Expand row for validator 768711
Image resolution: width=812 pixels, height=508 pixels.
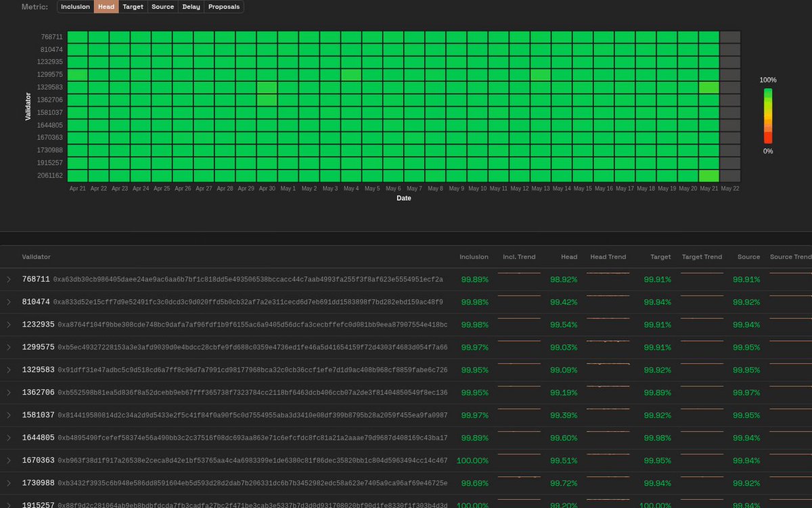9,279
